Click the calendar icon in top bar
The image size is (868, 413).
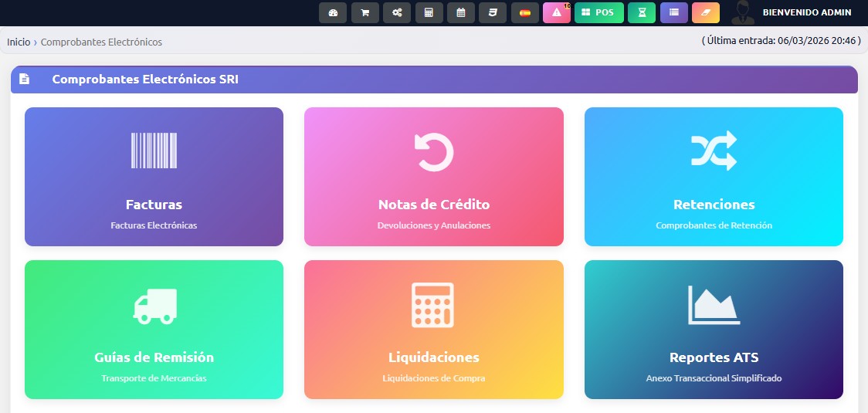[460, 13]
